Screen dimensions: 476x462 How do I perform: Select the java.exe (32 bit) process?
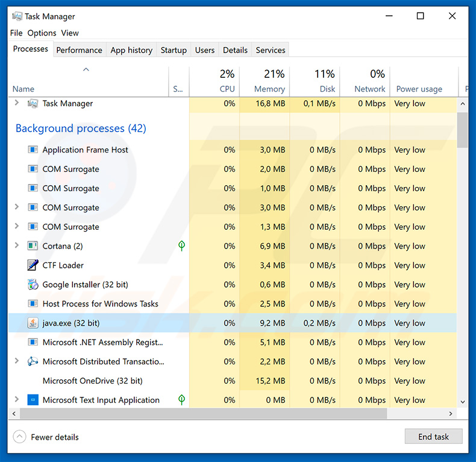[x=233, y=323]
